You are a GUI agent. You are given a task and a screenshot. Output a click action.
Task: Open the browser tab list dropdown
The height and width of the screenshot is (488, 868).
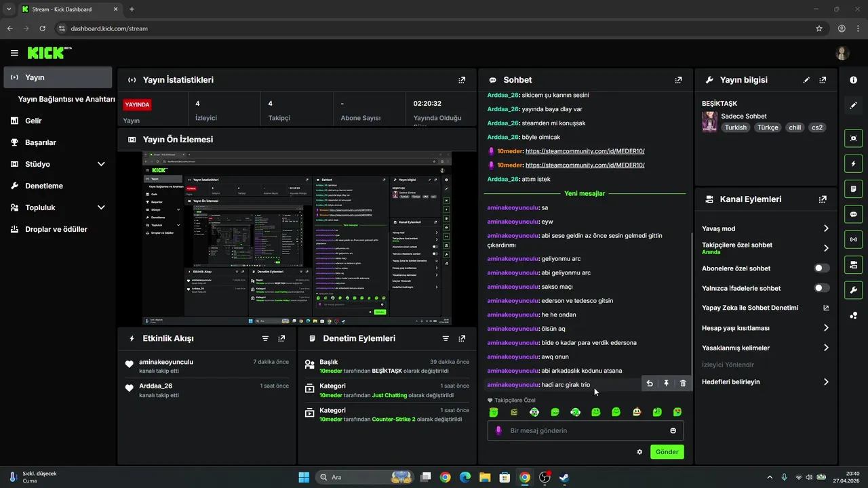[9, 9]
